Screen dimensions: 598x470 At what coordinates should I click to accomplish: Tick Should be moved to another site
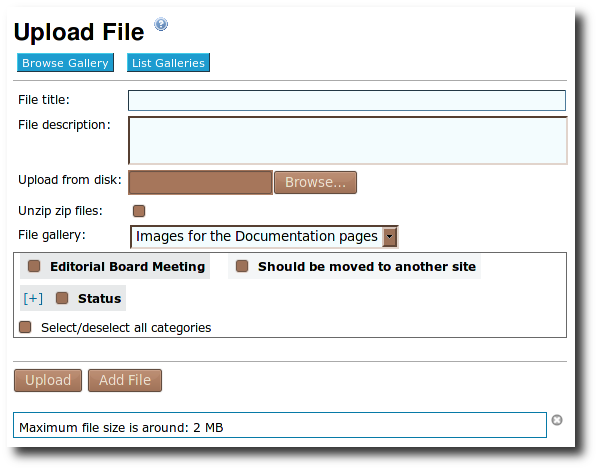coord(242,266)
